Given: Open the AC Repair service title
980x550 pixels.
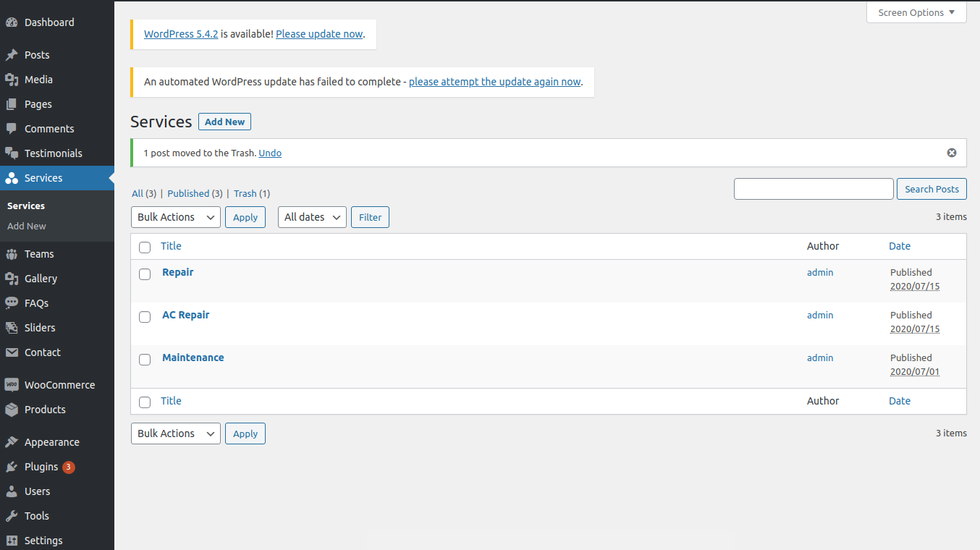Looking at the screenshot, I should pos(186,315).
